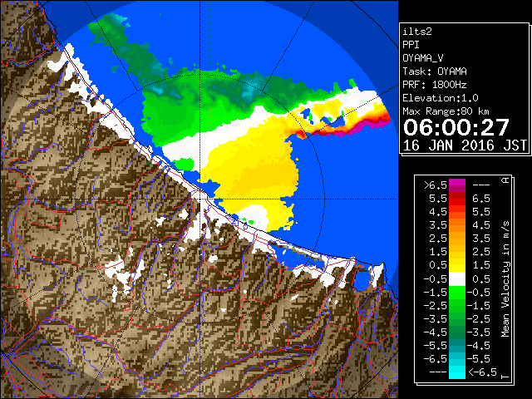Select the 'OYAMA_V' product label
This screenshot has height=399, width=532.
[423, 58]
